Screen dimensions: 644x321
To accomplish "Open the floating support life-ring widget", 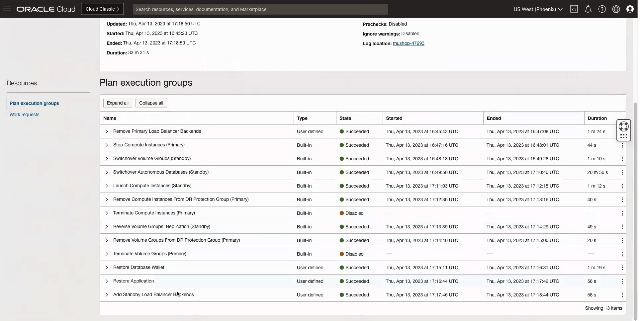I will (x=624, y=126).
